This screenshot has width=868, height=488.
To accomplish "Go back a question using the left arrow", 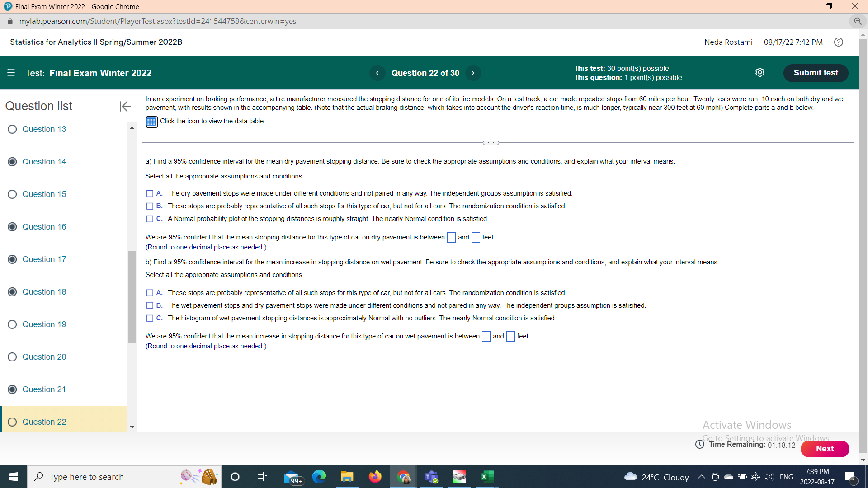I will tap(377, 73).
